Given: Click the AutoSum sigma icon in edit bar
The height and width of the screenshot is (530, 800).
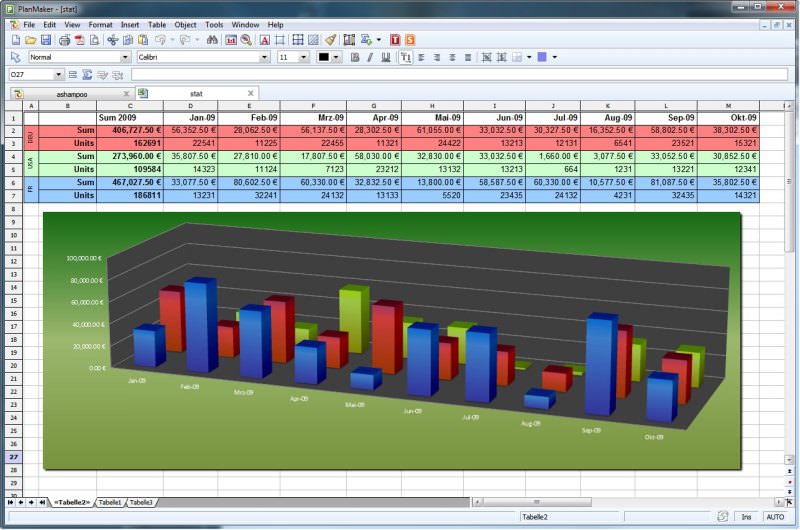Looking at the screenshot, I should (x=87, y=75).
